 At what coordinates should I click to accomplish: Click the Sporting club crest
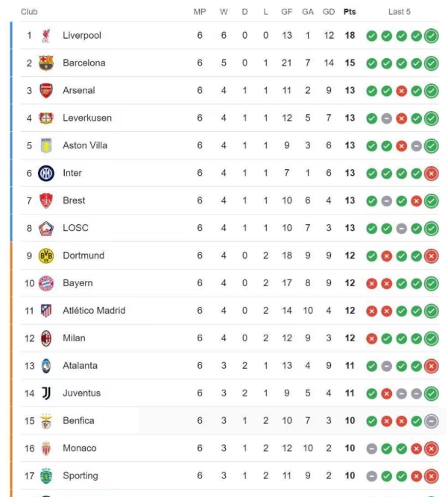click(x=46, y=475)
